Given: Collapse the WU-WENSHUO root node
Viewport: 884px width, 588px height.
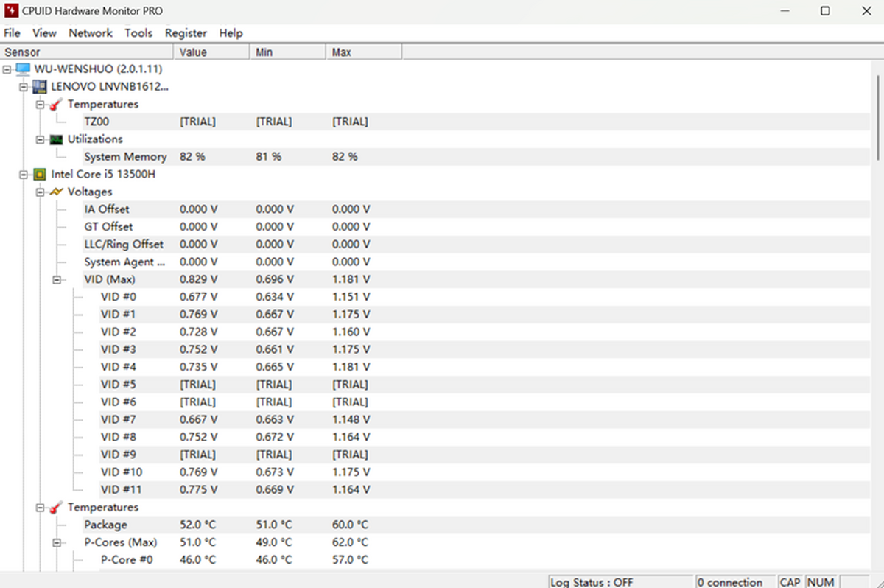Looking at the screenshot, I should tap(7, 69).
